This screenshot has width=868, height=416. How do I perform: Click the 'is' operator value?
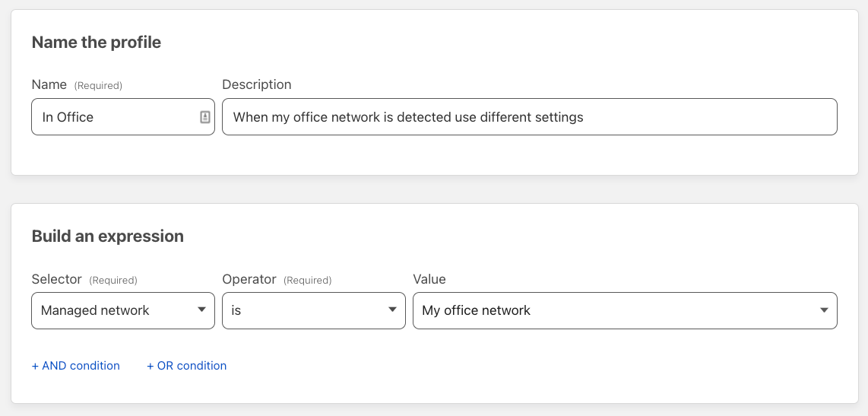coord(236,310)
